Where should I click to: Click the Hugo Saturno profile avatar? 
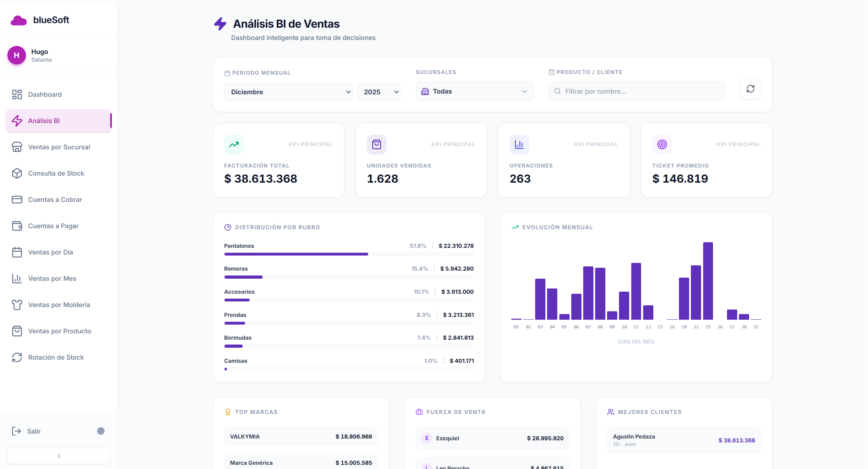[x=16, y=55]
